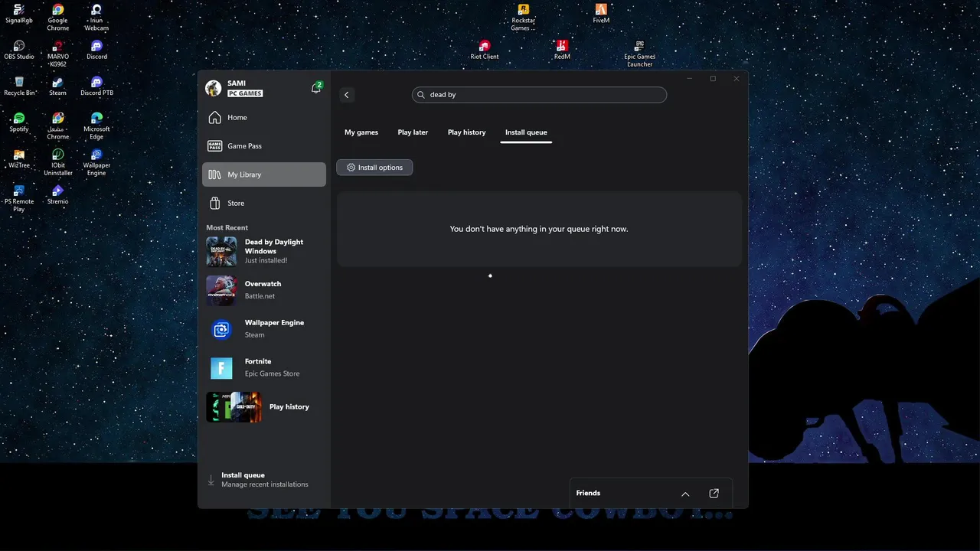This screenshot has height=551, width=980.
Task: Close the Xbox app window
Action: pyautogui.click(x=737, y=79)
